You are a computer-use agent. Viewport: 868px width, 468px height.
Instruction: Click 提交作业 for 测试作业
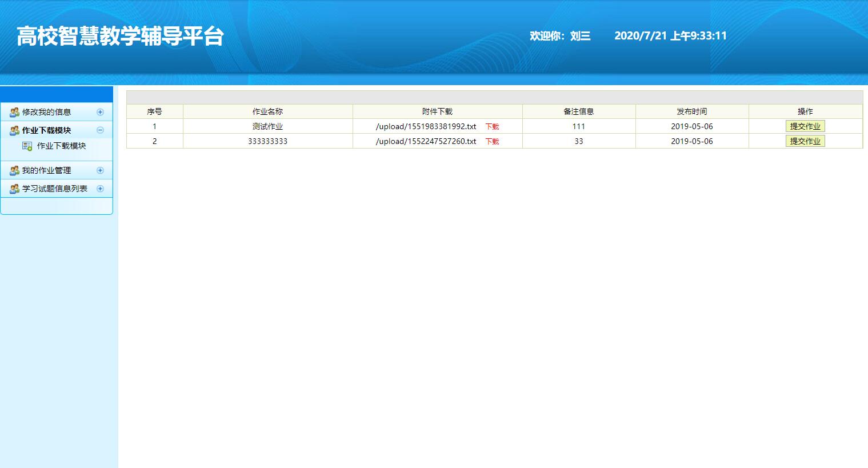[805, 126]
